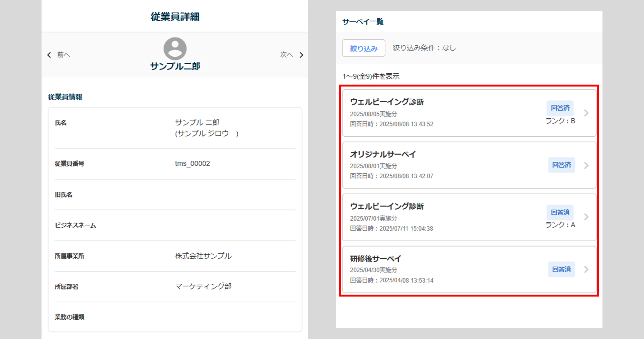Screen dimensions: 644x339
Task: Expand the オリジナルサーベイ row chevron
Action: 586,165
